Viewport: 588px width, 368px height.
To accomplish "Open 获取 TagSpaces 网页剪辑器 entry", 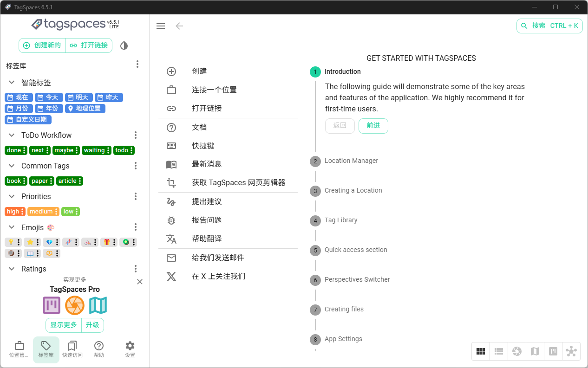I will 228,183.
